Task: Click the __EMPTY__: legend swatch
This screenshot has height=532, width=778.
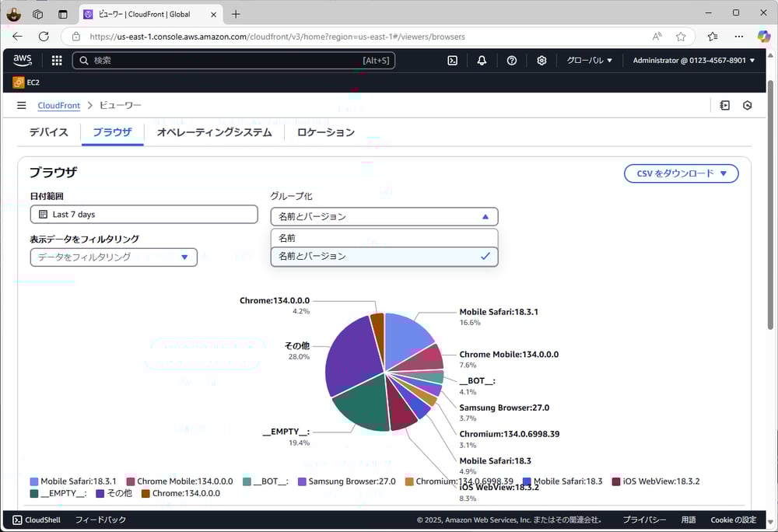Action: pyautogui.click(x=34, y=493)
